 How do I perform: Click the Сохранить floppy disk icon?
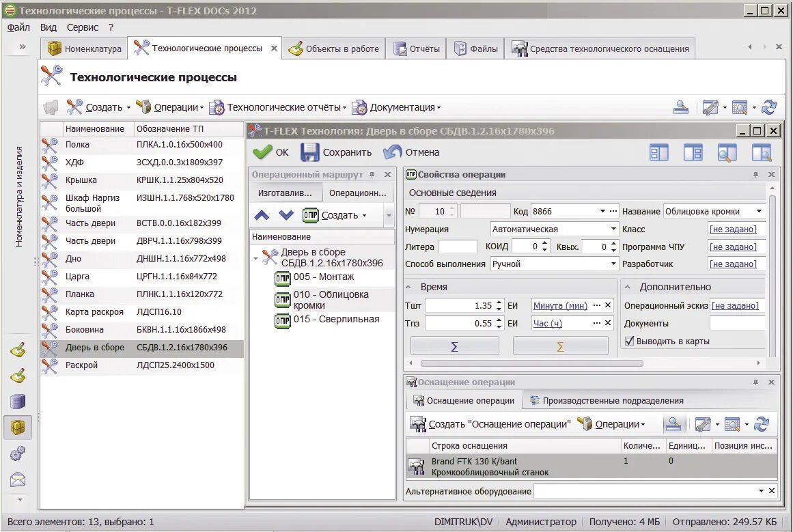coord(309,152)
